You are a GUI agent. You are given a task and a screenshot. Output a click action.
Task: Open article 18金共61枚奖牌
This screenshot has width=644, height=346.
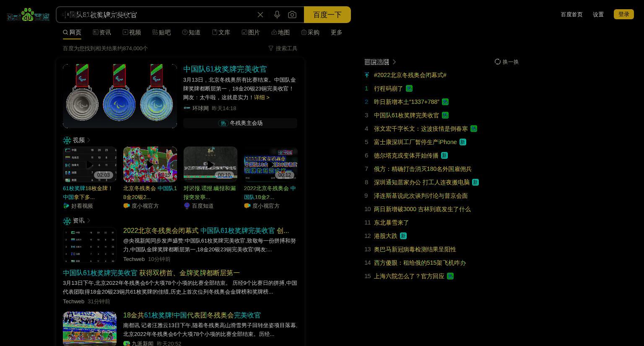[x=192, y=315]
